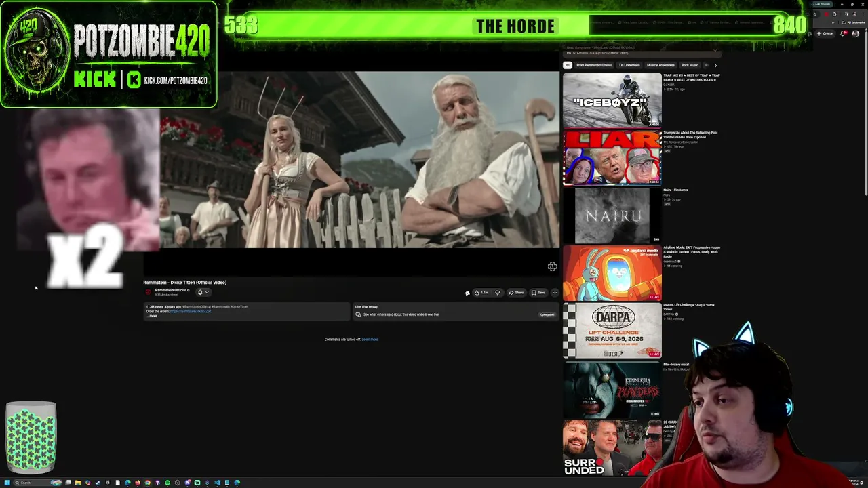868x488 pixels.
Task: Click TRAP MIX video title text
Action: [x=692, y=77]
